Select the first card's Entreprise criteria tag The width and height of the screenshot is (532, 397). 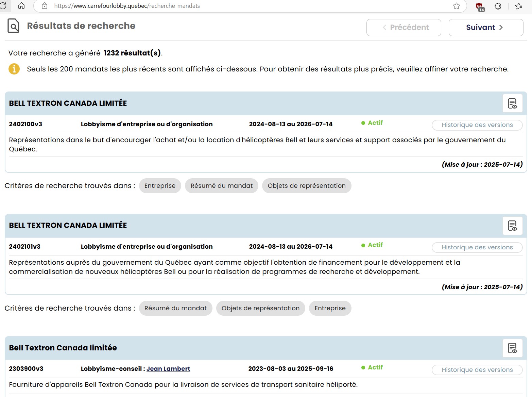pyautogui.click(x=160, y=186)
